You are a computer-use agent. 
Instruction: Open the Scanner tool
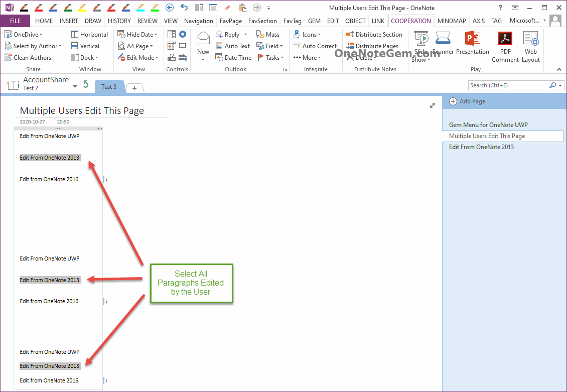[443, 43]
